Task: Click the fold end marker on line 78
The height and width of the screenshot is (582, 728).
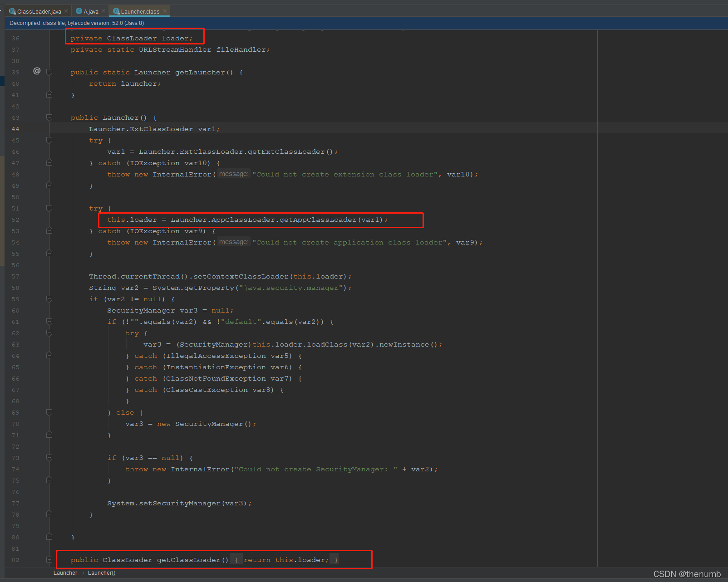Action: [x=49, y=514]
